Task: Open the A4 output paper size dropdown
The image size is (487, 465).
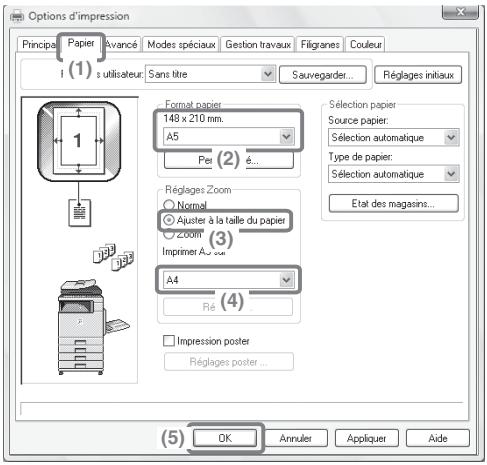Action: tap(229, 279)
